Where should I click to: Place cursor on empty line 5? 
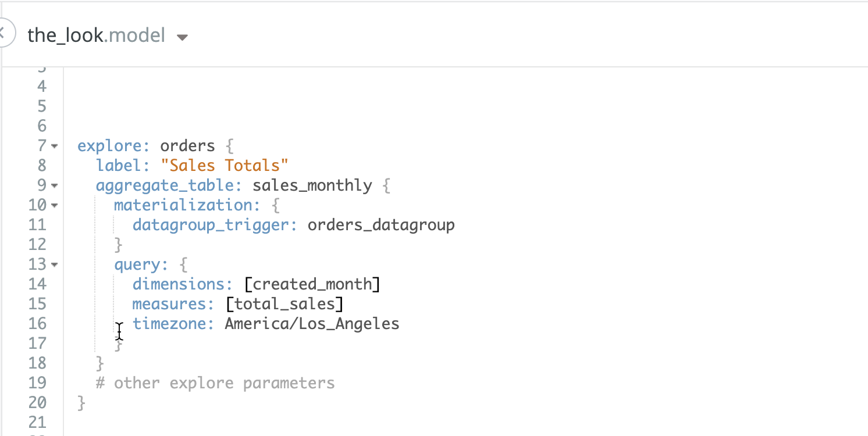(x=233, y=106)
